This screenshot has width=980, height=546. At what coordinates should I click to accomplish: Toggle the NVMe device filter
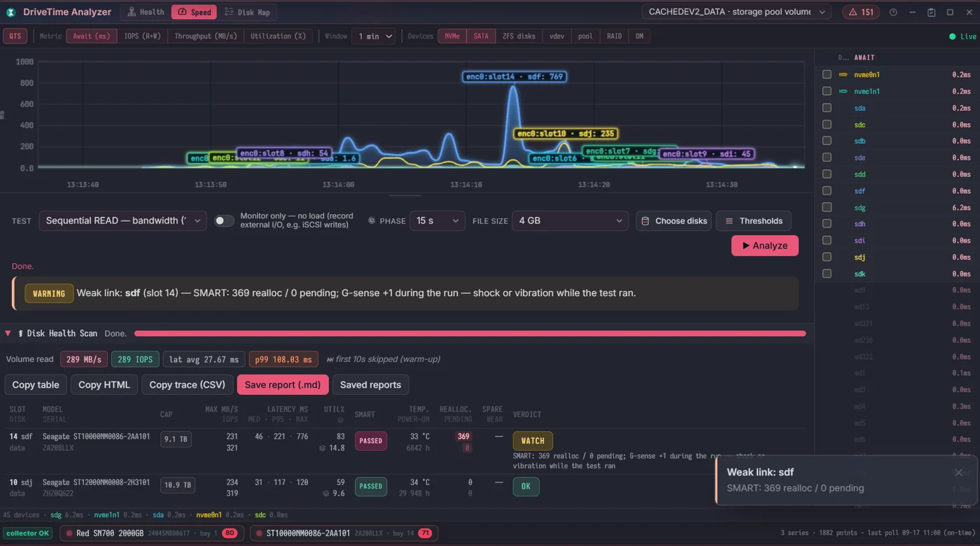[452, 36]
